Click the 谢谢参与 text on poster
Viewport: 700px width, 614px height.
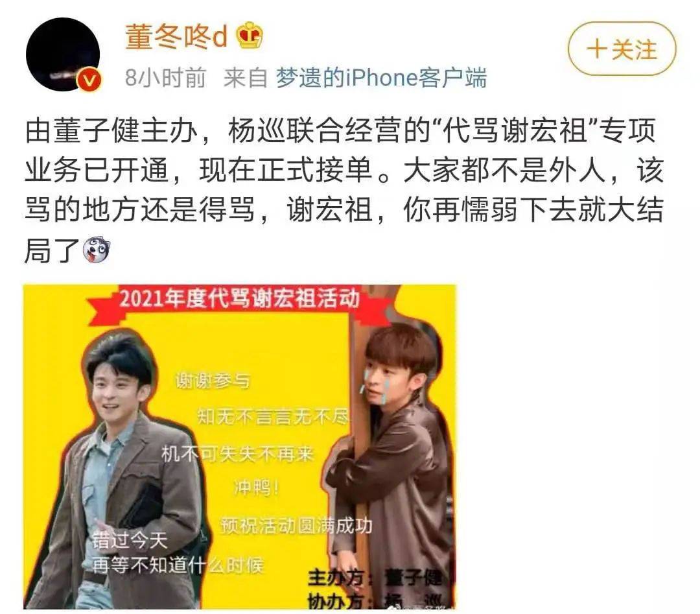click(212, 381)
